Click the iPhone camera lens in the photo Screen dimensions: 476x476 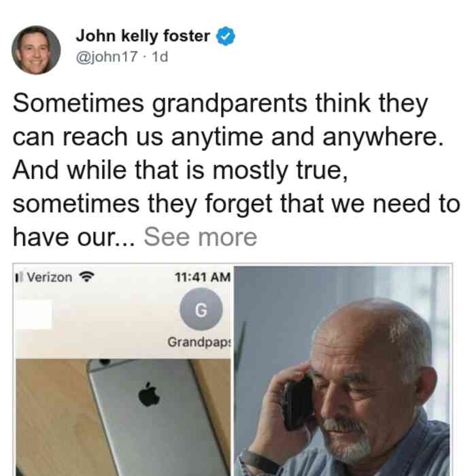(105, 362)
